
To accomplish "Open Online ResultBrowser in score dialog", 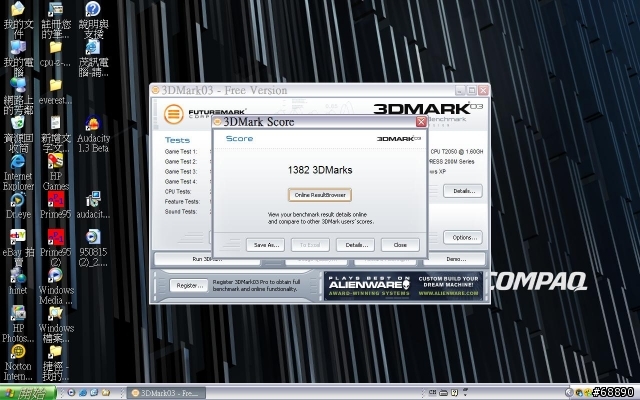I will tap(320, 195).
